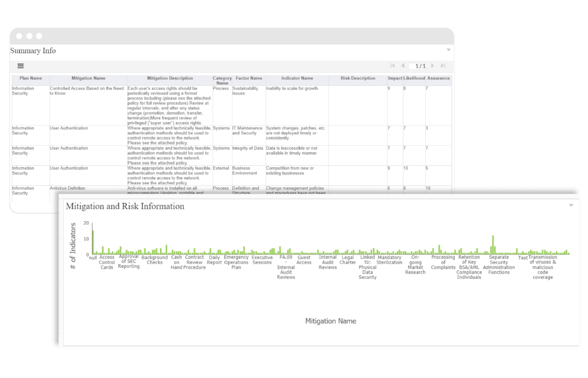Collapse the Mitigation and Risk Information panel chevron
Viewport: 588px width, 378px height.
click(x=570, y=205)
